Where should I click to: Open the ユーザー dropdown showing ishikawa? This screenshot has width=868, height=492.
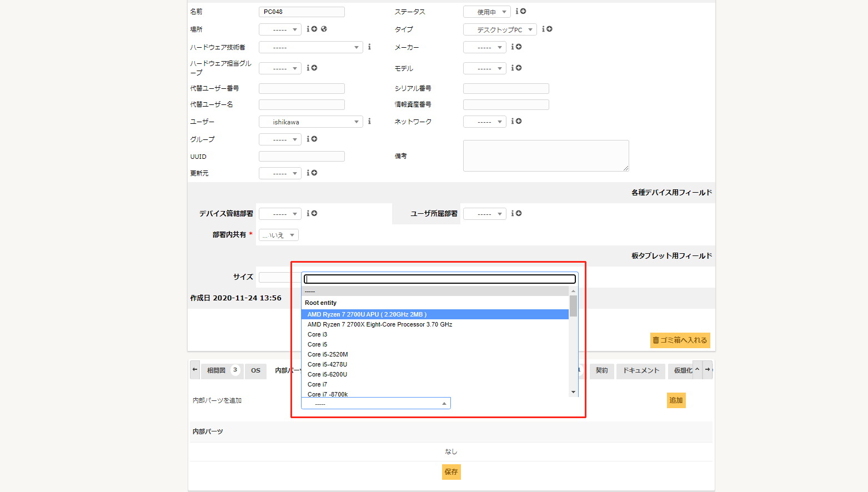tap(310, 122)
